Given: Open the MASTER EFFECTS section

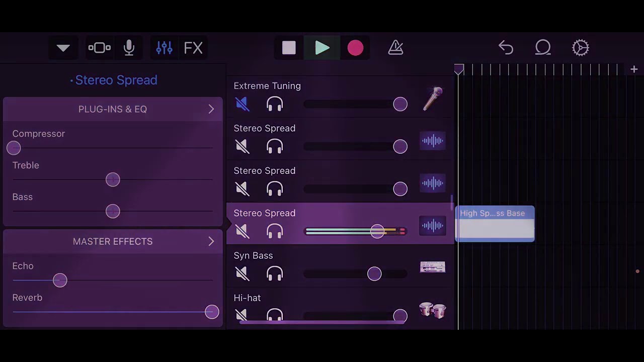Looking at the screenshot, I should (113, 241).
